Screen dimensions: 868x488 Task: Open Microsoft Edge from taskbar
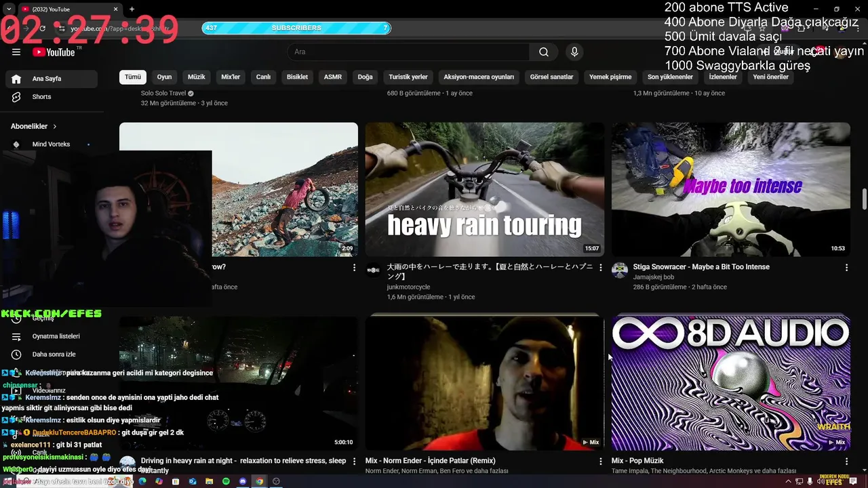click(142, 481)
